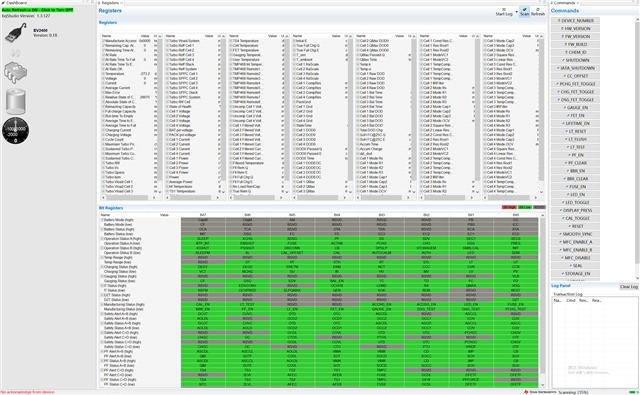Expand the Charging Status (high) row
The width and height of the screenshot is (640, 395).
point(102,267)
